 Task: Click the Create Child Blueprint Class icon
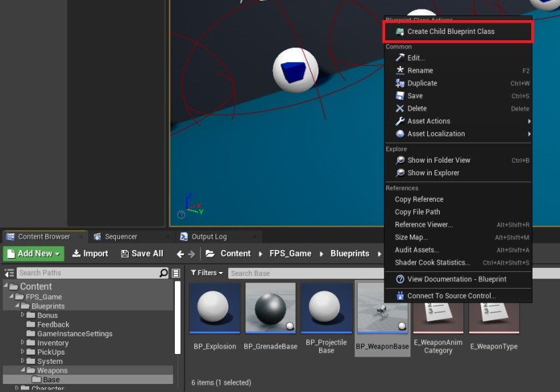[400, 31]
